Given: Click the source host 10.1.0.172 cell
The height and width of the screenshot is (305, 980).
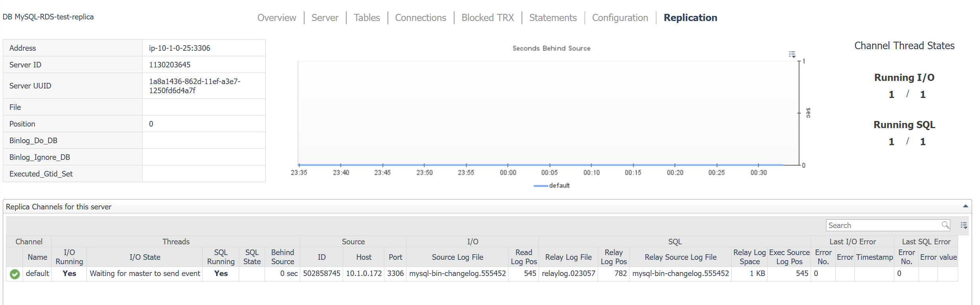Looking at the screenshot, I should click(363, 274).
